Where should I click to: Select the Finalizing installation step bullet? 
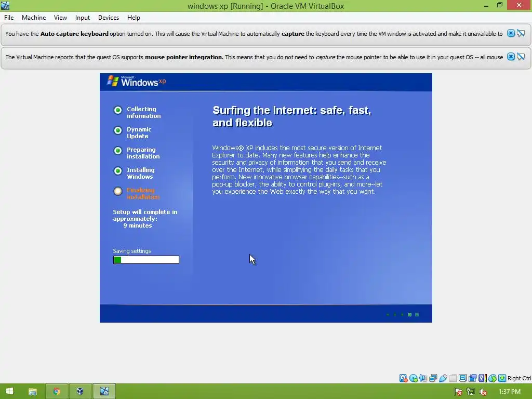(x=118, y=191)
